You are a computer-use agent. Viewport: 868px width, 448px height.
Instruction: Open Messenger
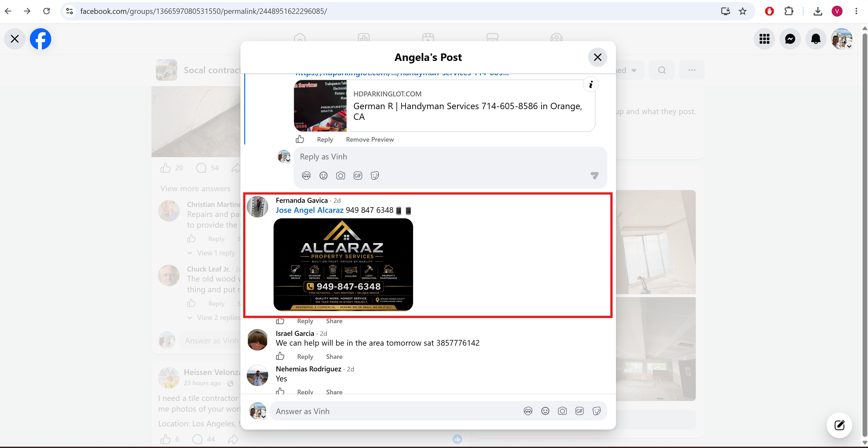tap(790, 39)
